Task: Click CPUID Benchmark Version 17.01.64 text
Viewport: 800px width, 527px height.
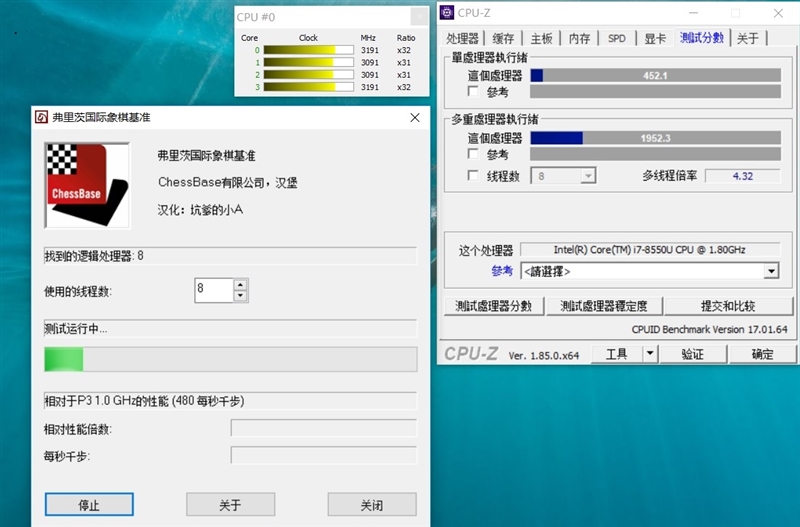Action: [709, 330]
